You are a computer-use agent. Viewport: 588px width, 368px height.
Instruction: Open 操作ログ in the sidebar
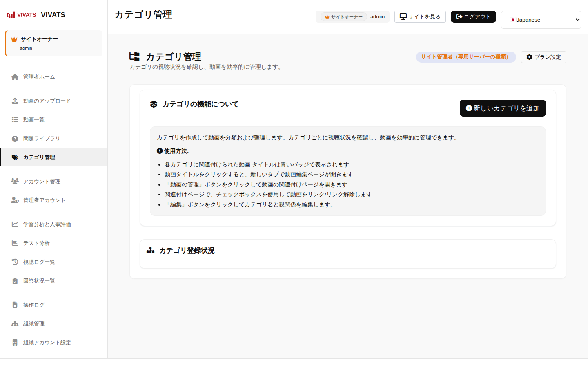tap(54, 305)
